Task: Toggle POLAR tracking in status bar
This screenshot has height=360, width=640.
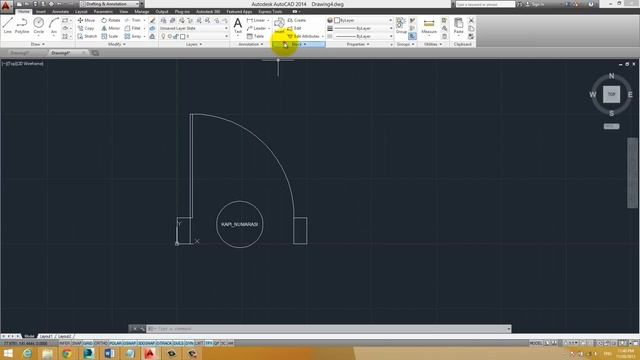Action: (x=115, y=344)
